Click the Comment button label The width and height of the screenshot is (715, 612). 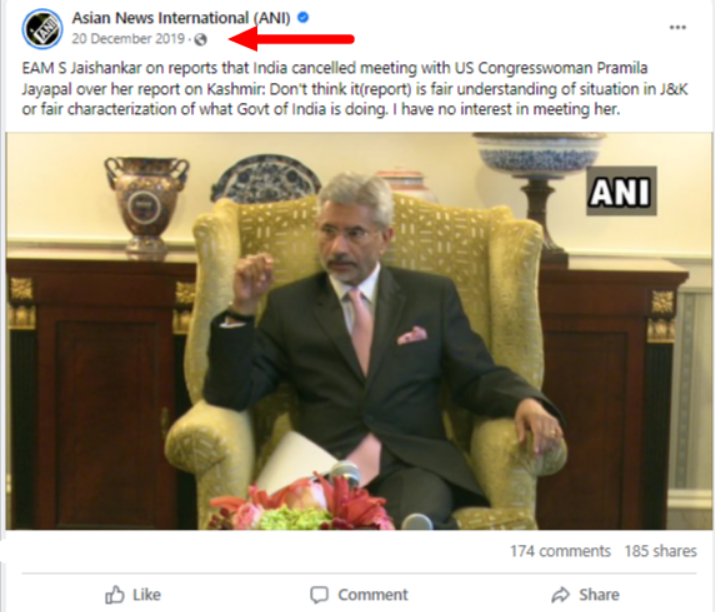(x=373, y=595)
